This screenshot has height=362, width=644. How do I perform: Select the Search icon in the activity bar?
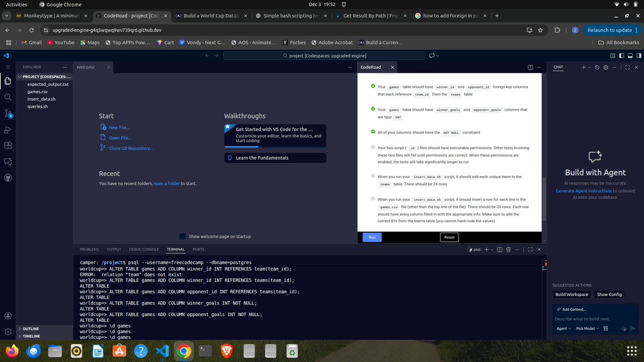[x=8, y=97]
